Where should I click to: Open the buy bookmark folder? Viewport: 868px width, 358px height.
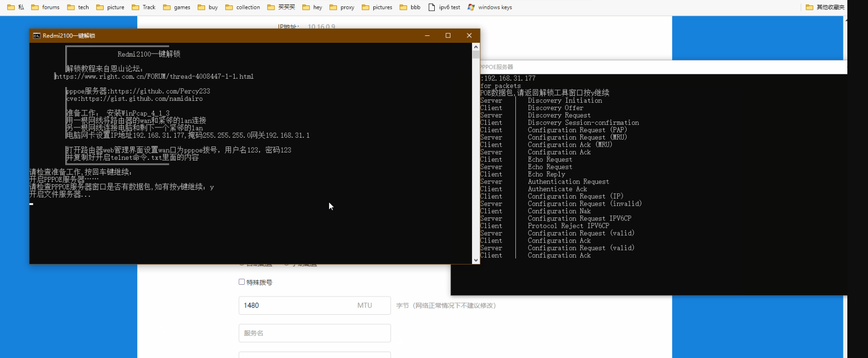click(208, 7)
